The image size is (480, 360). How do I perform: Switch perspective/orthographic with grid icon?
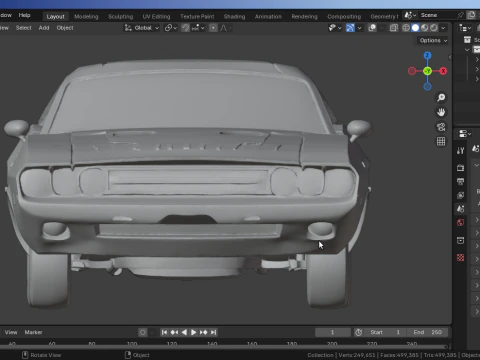(441, 142)
